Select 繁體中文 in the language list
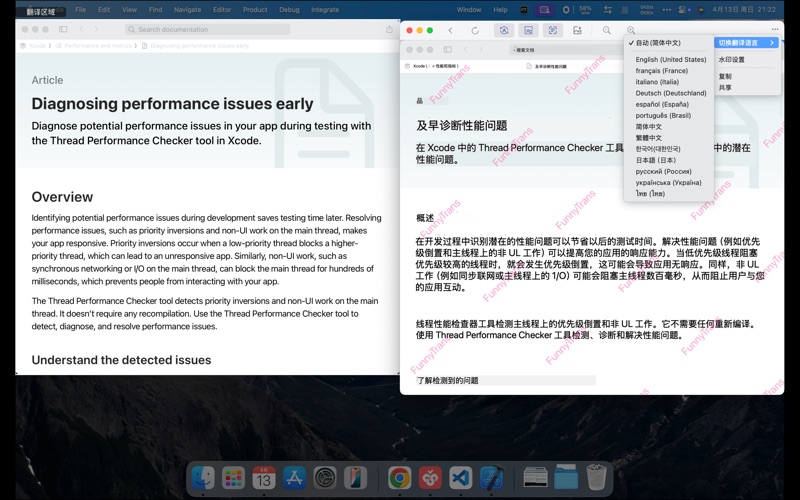The image size is (800, 500). (x=648, y=138)
